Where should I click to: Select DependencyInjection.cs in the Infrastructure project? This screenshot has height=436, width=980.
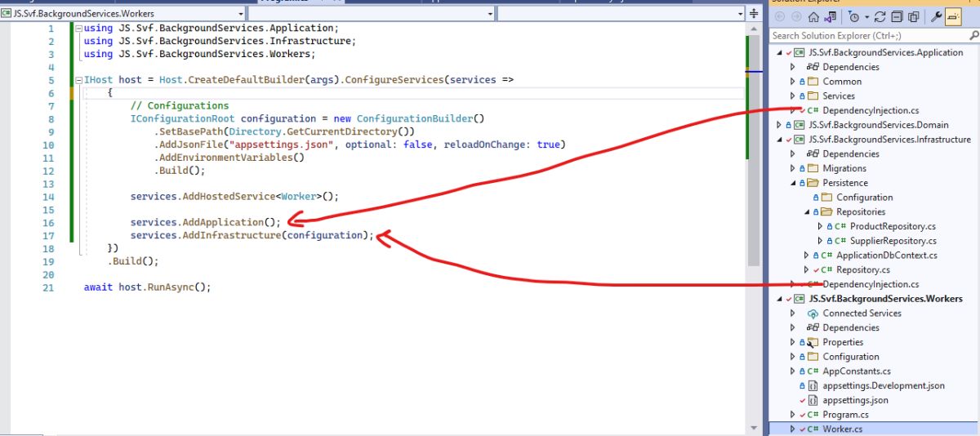click(x=871, y=284)
